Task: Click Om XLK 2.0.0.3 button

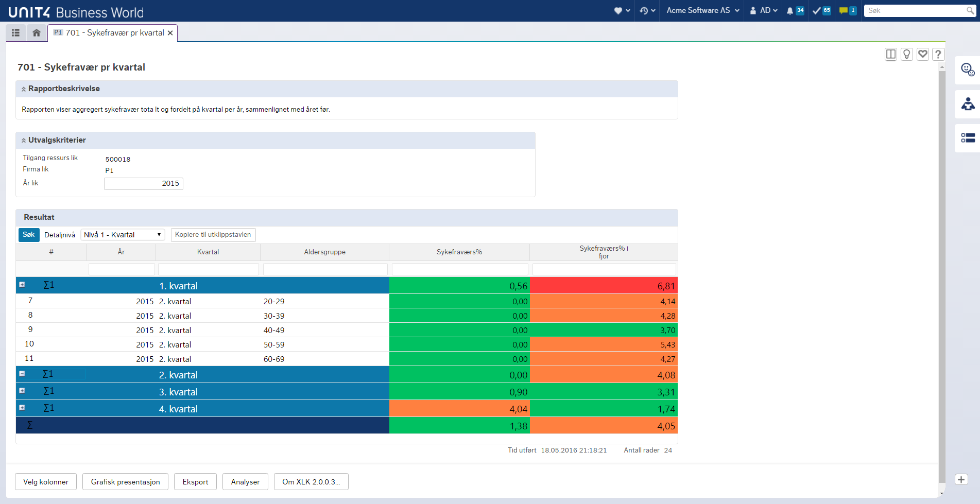Action: pyautogui.click(x=311, y=482)
